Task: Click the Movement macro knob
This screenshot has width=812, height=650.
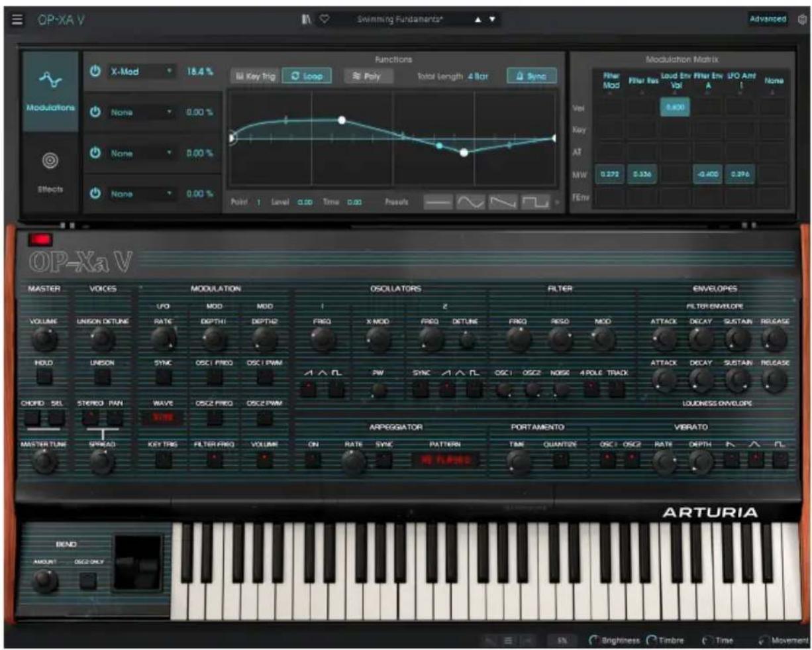Action: tap(763, 641)
